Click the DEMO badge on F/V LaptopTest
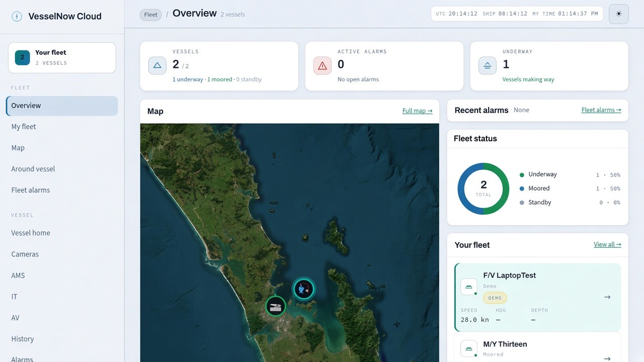The image size is (644, 362). (x=495, y=298)
